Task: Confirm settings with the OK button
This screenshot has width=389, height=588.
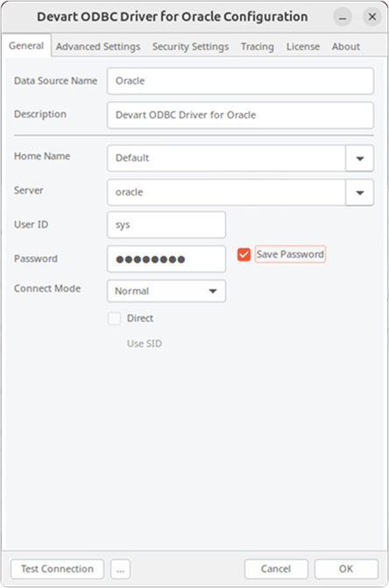Action: click(x=346, y=569)
